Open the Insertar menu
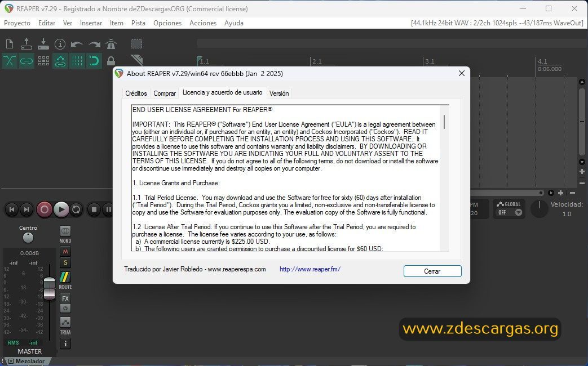The height and width of the screenshot is (366, 588). (91, 23)
